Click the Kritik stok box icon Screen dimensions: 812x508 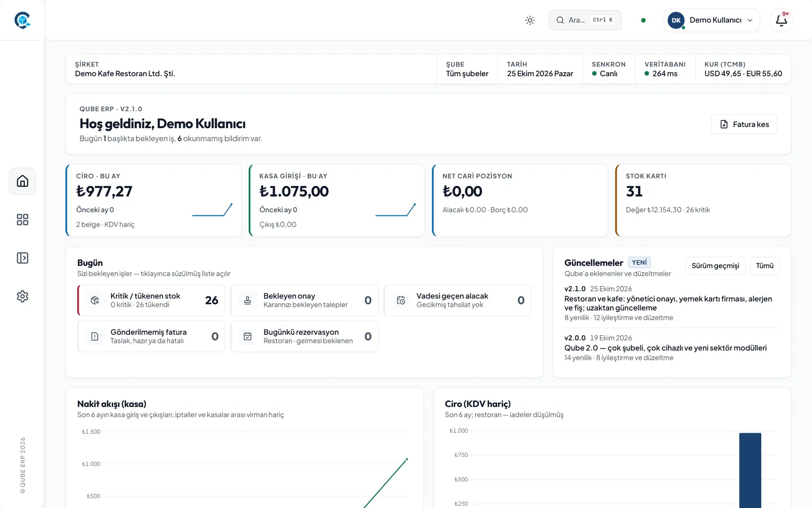point(95,300)
